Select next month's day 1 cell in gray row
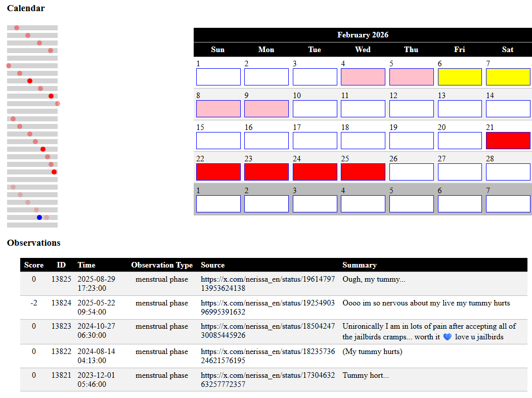532x398 pixels. (x=218, y=204)
